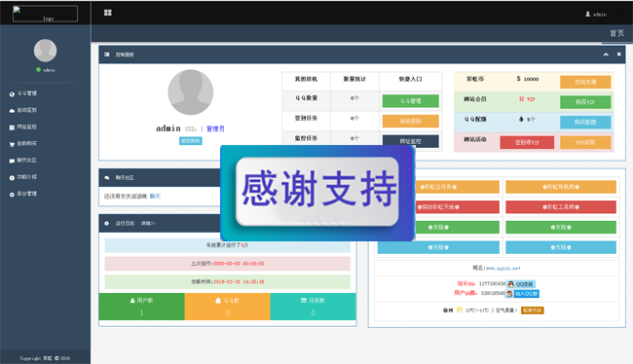Open 后台管理 in the sidebar
633x364 pixels.
pyautogui.click(x=27, y=194)
